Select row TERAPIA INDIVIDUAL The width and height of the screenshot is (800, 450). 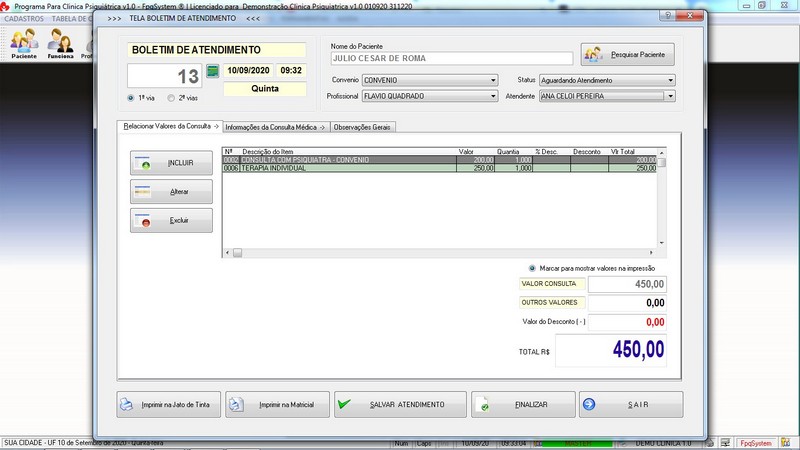pyautogui.click(x=440, y=168)
